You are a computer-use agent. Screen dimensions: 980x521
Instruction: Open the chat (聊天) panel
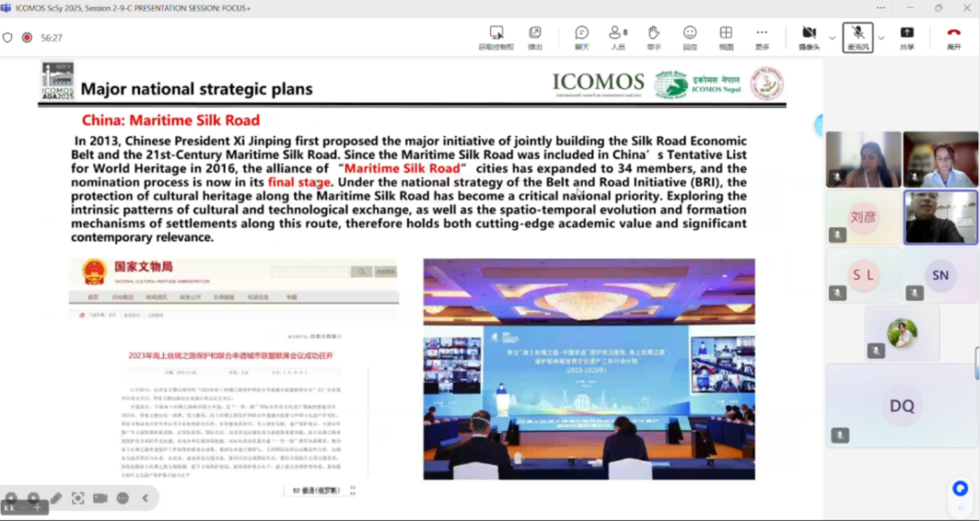coord(582,37)
